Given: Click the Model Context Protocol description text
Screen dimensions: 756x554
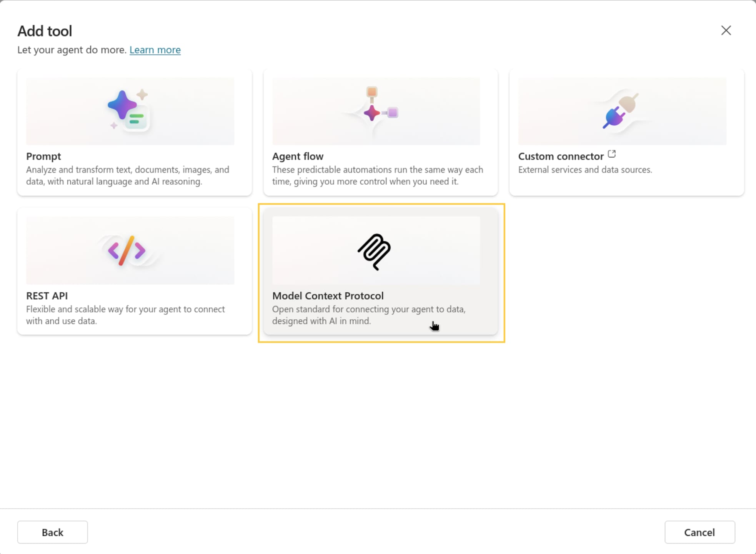Looking at the screenshot, I should (x=368, y=315).
